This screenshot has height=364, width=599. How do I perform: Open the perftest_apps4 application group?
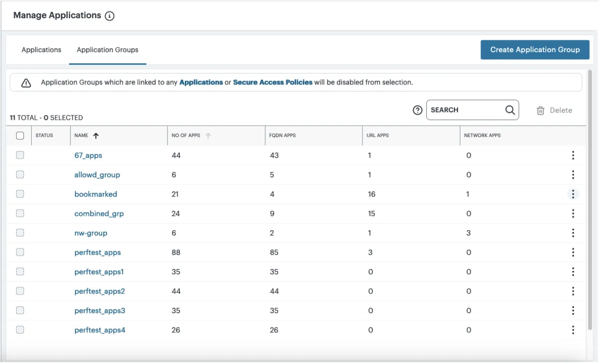click(x=100, y=330)
